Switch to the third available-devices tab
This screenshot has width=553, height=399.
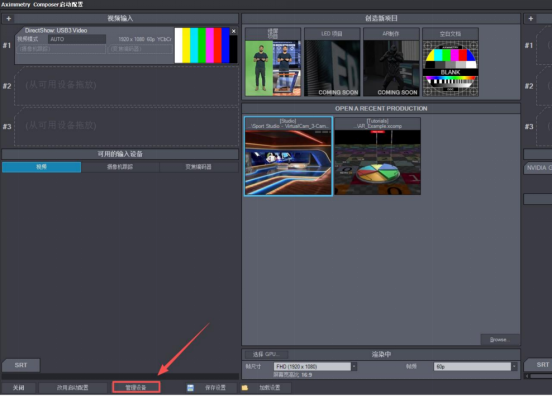coord(199,167)
